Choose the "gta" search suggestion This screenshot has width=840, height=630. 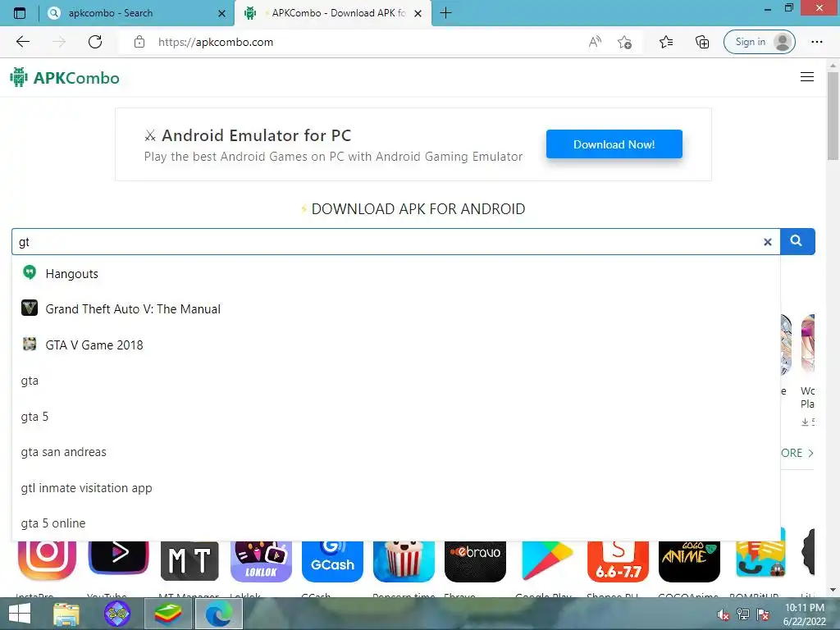396,381
